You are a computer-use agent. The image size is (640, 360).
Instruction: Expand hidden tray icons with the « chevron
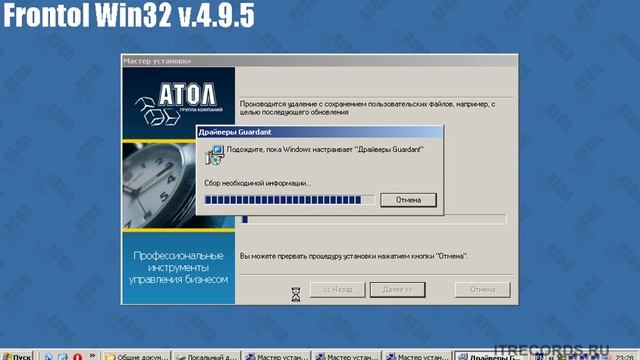[551, 357]
